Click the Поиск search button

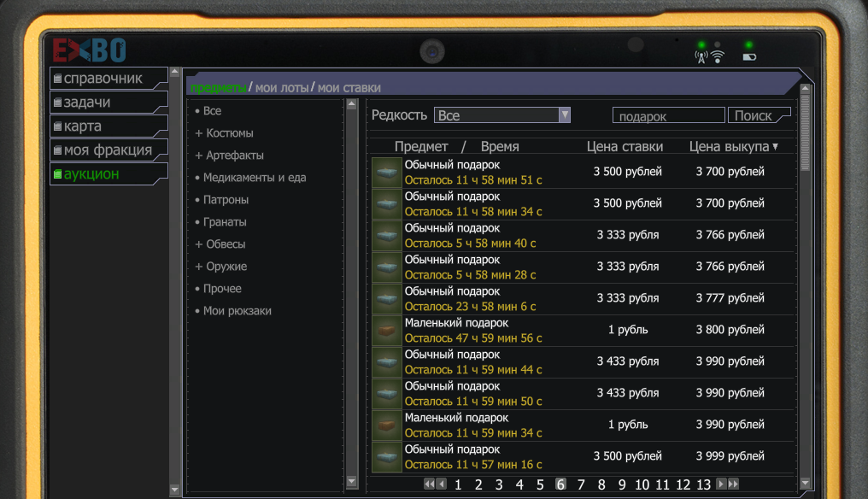(x=759, y=115)
